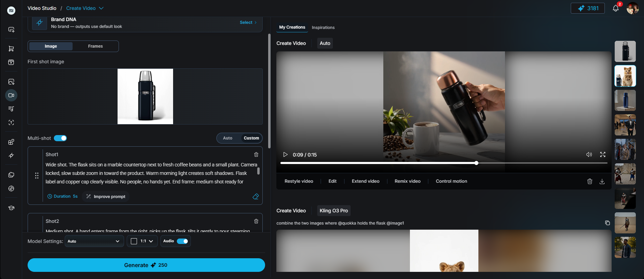Choose Restyle video
644x279 pixels.
pyautogui.click(x=299, y=181)
